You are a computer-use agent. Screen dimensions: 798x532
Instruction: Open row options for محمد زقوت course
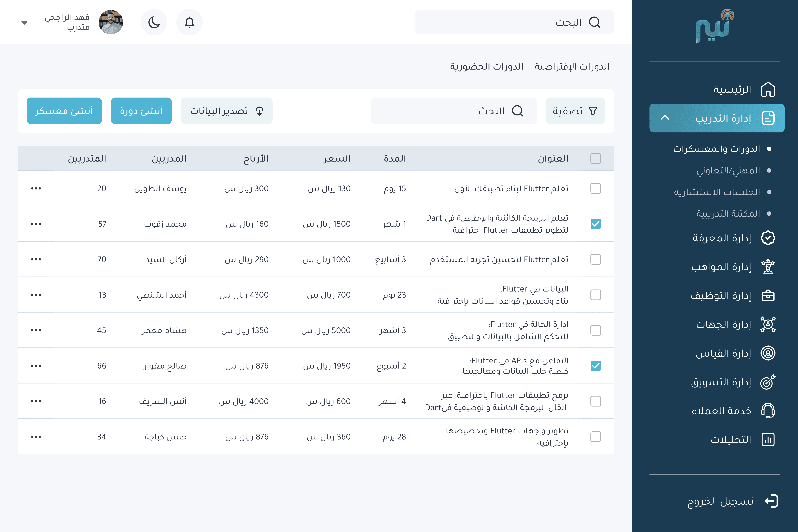click(x=36, y=224)
